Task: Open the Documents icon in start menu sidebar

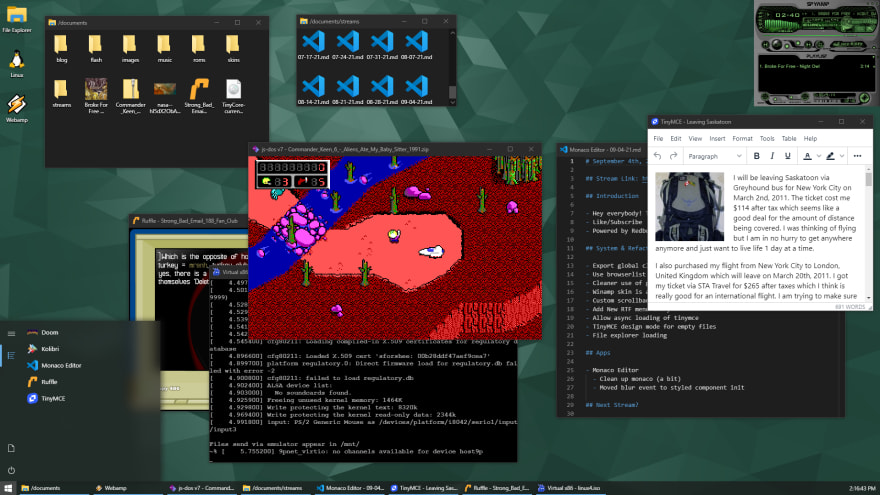Action: click(x=11, y=448)
